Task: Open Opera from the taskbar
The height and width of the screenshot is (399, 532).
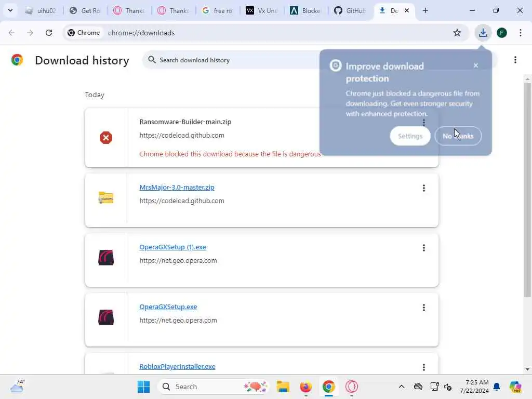Action: click(x=352, y=387)
